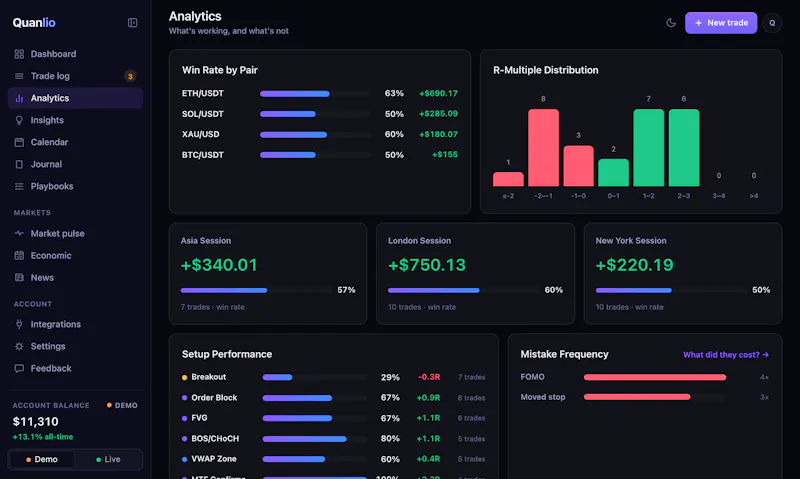Click the Trade log list icon

[x=19, y=76]
